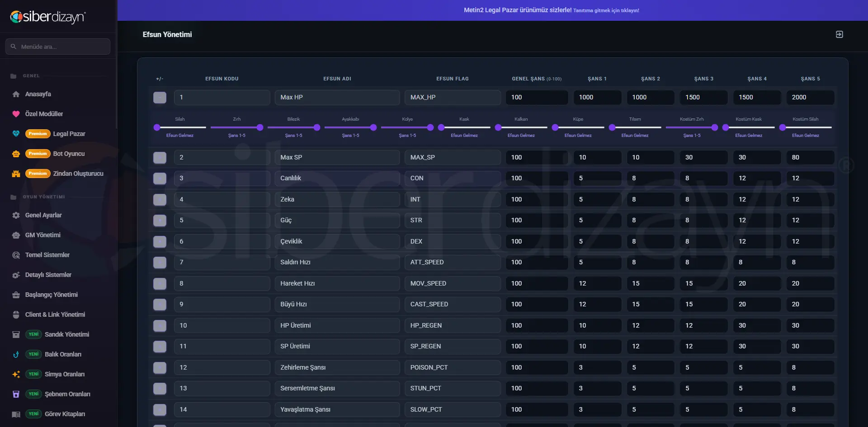Open Anasayfa via its home icon

[x=16, y=94]
